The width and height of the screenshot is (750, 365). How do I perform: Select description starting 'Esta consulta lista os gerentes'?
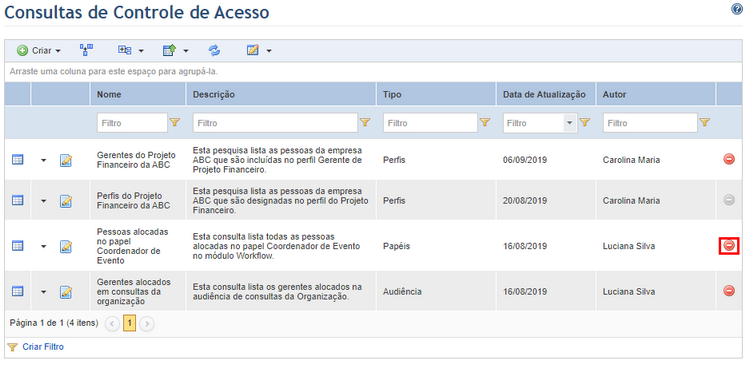pos(277,291)
